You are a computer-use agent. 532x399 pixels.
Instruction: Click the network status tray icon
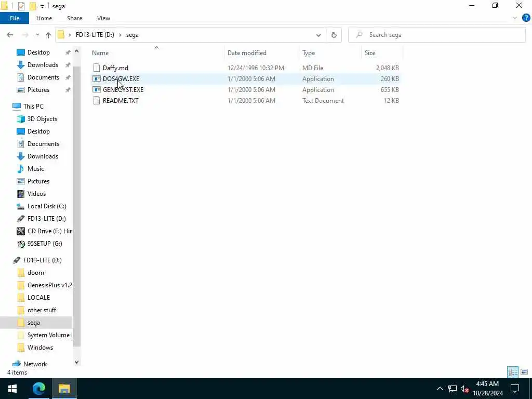453,389
